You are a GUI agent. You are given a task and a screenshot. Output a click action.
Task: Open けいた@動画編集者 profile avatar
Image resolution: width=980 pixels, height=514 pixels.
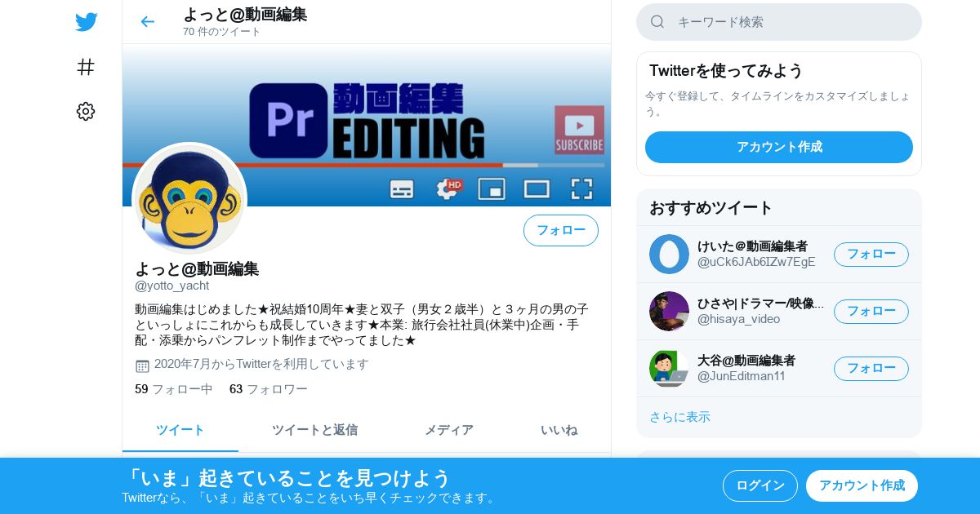click(x=669, y=254)
